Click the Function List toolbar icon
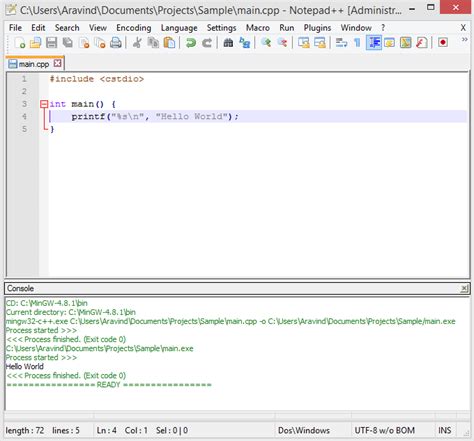474x441 pixels. click(x=422, y=43)
